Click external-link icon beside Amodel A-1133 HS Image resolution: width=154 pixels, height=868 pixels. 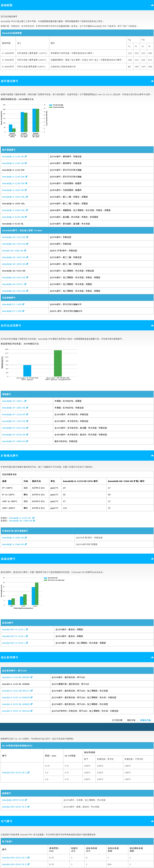coord(26,156)
